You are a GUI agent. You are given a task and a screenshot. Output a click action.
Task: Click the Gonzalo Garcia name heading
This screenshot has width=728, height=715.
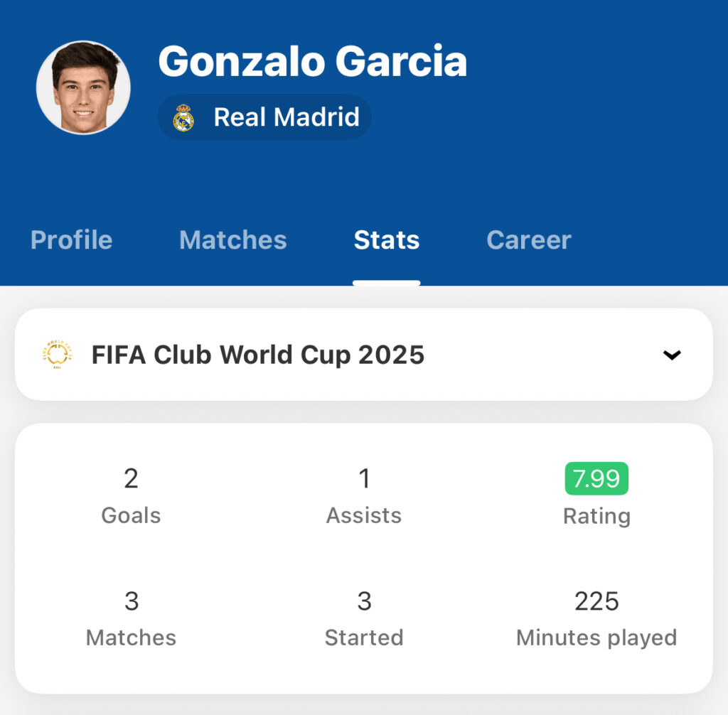[313, 61]
